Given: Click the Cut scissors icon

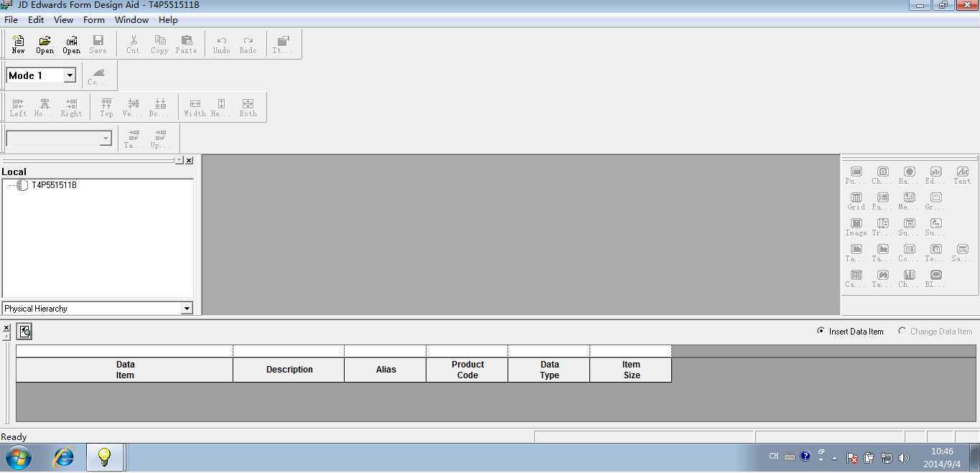Looking at the screenshot, I should click(133, 45).
